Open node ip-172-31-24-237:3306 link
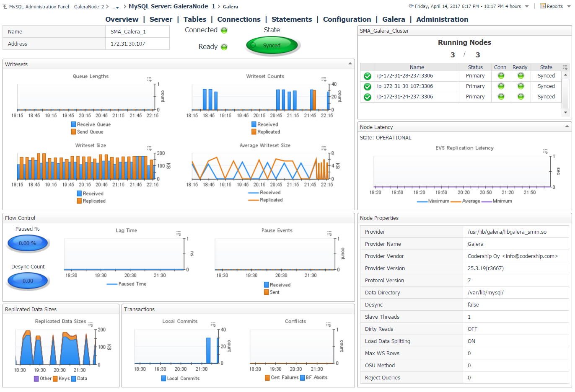This screenshot has width=575, height=392. 405,97
